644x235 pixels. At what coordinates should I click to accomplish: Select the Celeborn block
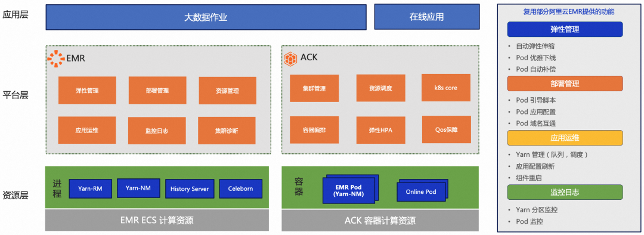tap(241, 188)
